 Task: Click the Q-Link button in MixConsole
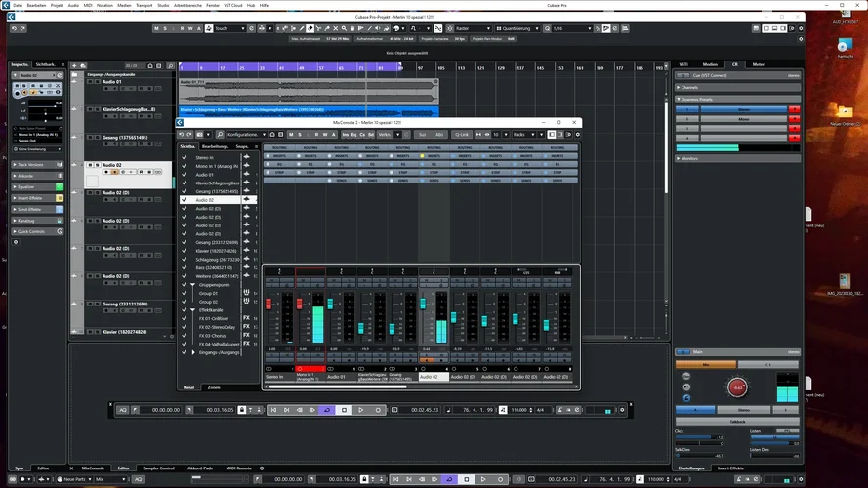pyautogui.click(x=461, y=134)
